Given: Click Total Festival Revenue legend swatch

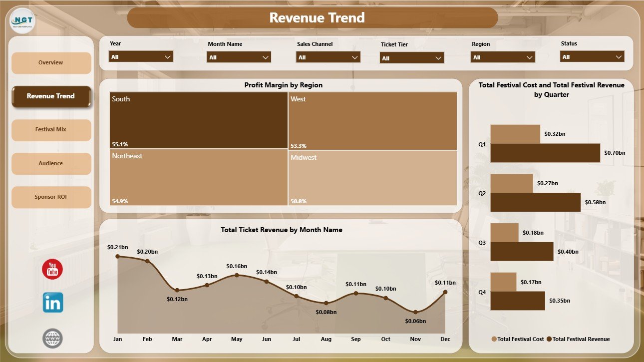Looking at the screenshot, I should (549, 339).
